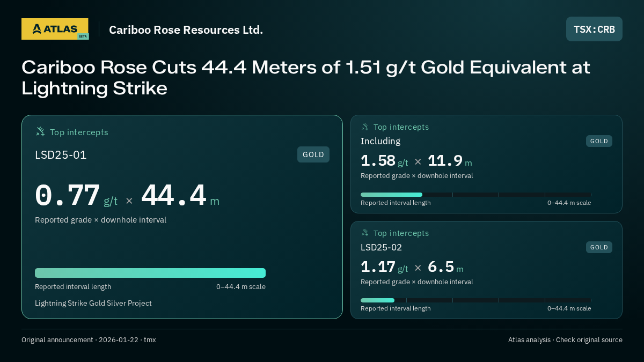Click Top intercepts label in the LSD25-01 card
This screenshot has width=644, height=362.
pyautogui.click(x=79, y=132)
